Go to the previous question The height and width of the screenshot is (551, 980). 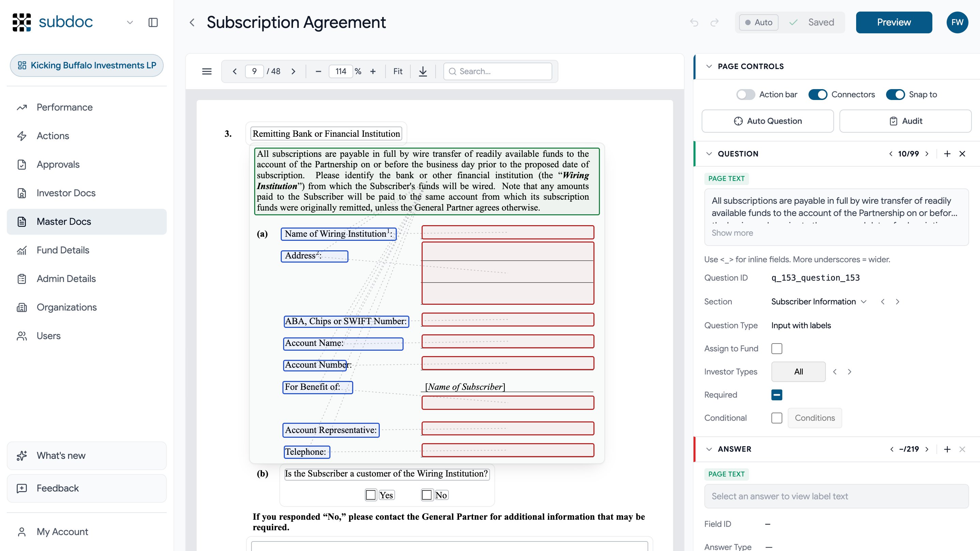891,154
